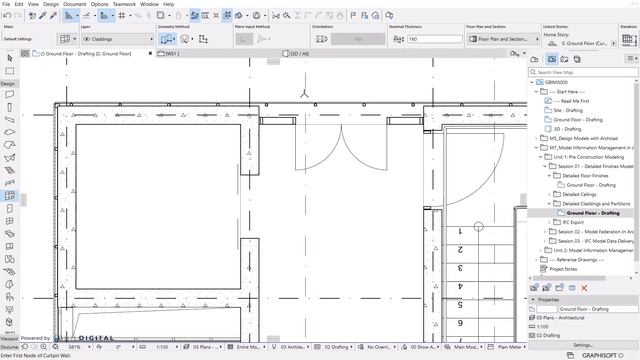Select the Inject Parameters syringe
The width and height of the screenshot is (640, 360).
pyautogui.click(x=53, y=16)
